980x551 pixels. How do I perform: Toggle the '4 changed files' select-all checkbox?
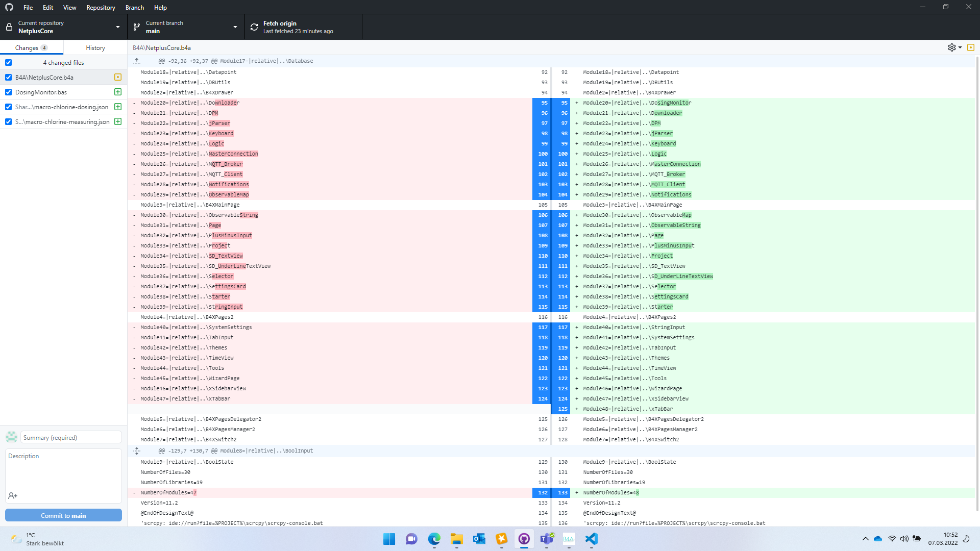[x=8, y=63]
